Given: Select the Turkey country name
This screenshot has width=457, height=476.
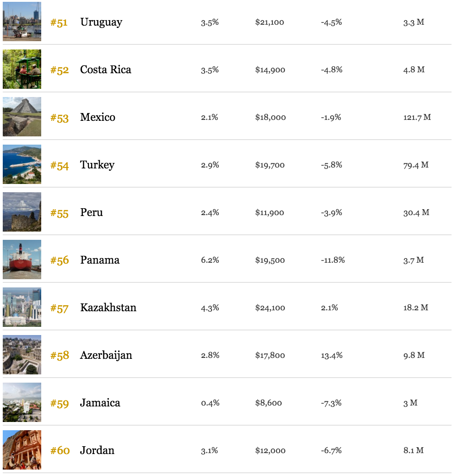Looking at the screenshot, I should pos(97,165).
